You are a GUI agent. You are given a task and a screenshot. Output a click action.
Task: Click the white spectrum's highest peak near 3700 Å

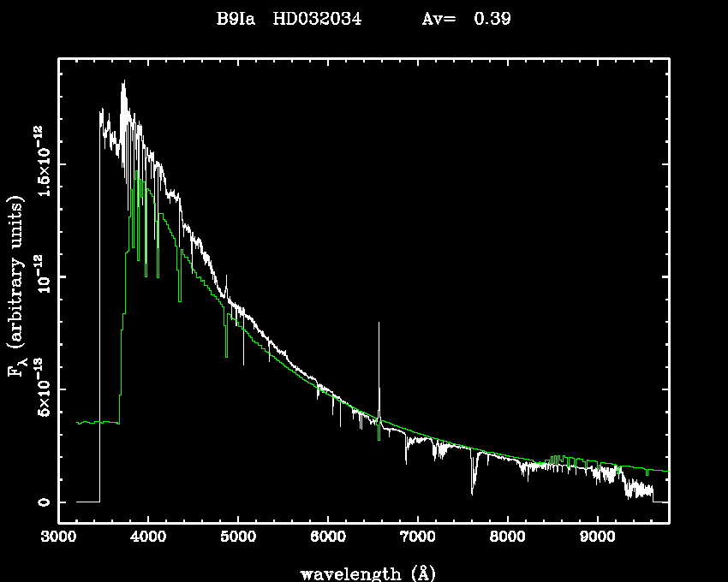(124, 83)
